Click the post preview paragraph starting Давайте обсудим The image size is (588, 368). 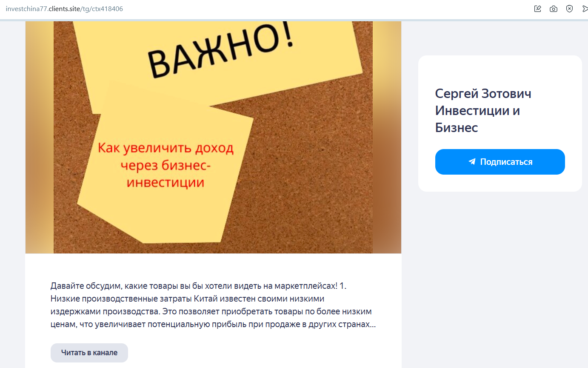pos(213,305)
